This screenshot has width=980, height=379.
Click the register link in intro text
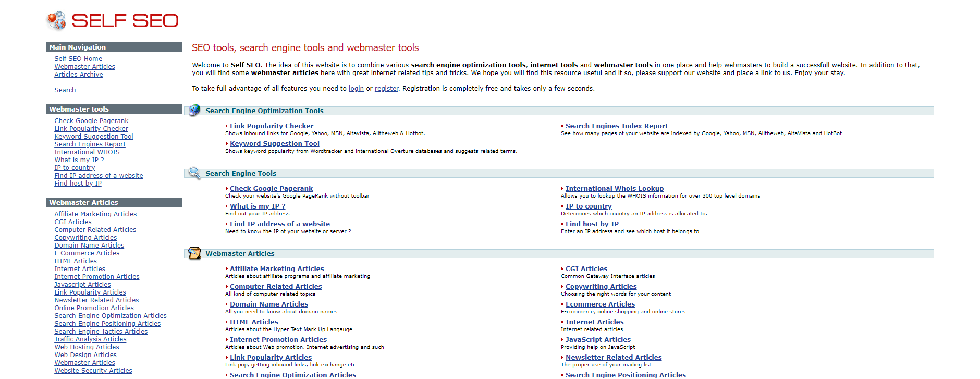click(386, 89)
